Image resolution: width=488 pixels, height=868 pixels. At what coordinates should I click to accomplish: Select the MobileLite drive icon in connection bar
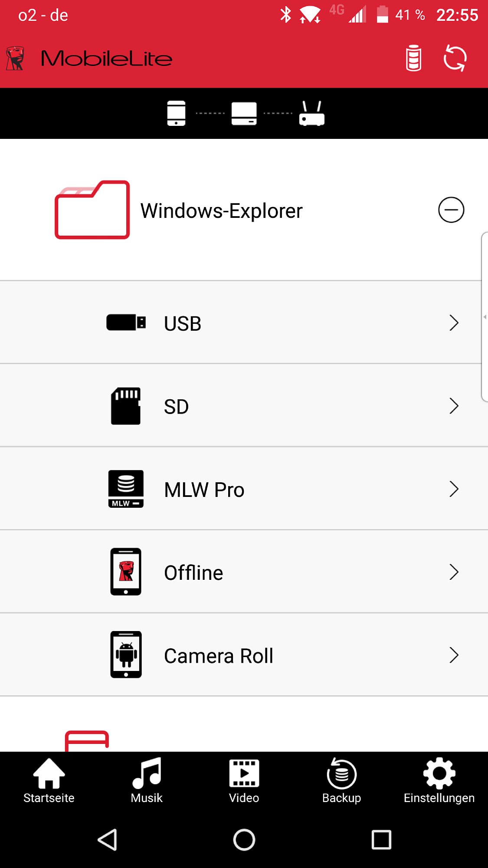[x=244, y=114]
